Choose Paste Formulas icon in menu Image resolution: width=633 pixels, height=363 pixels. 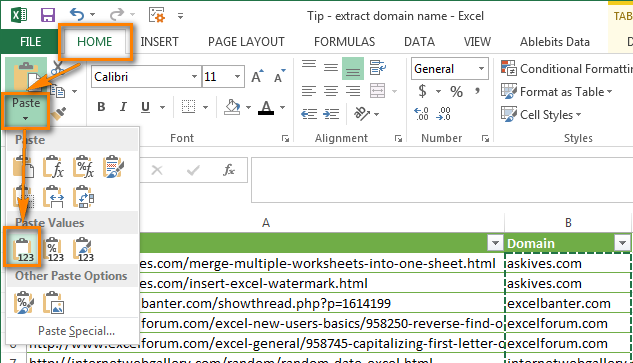pyautogui.click(x=53, y=167)
